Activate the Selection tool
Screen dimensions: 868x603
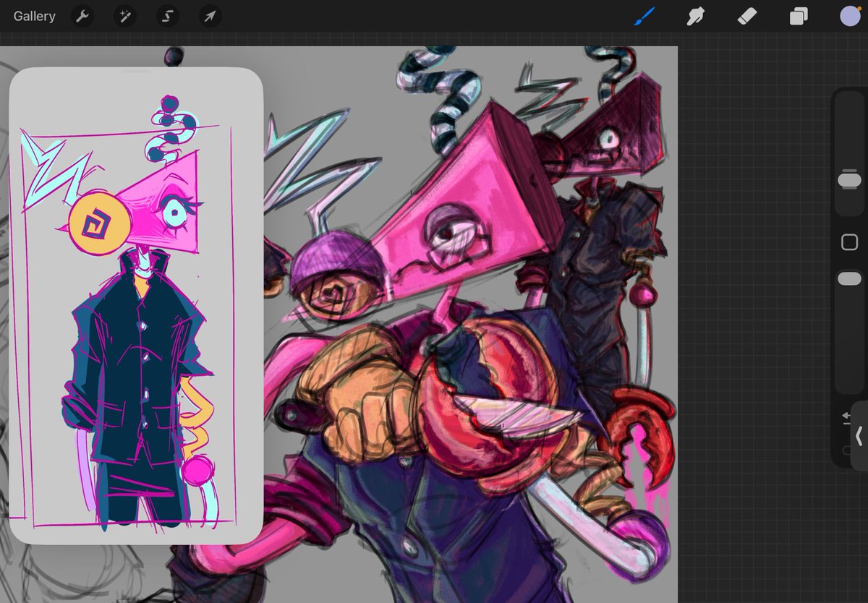click(x=166, y=16)
